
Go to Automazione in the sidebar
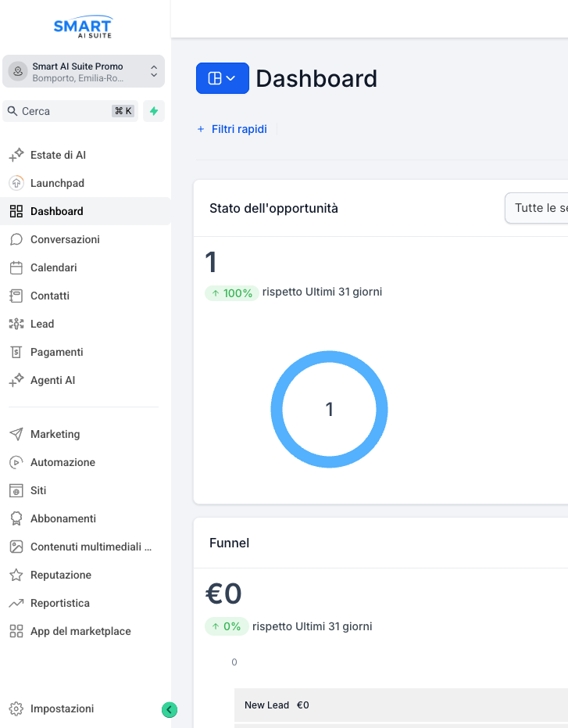pos(63,462)
